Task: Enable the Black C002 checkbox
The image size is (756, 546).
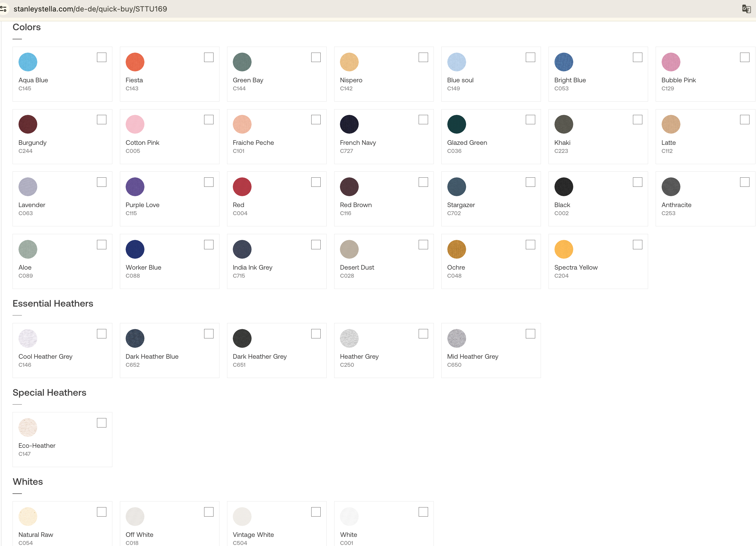Action: pos(637,182)
